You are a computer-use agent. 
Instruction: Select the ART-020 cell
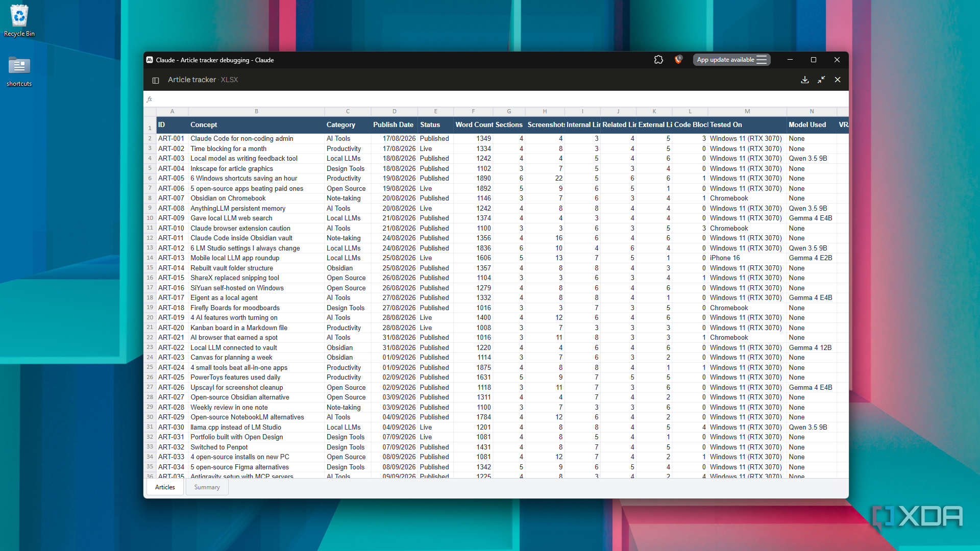tap(172, 328)
